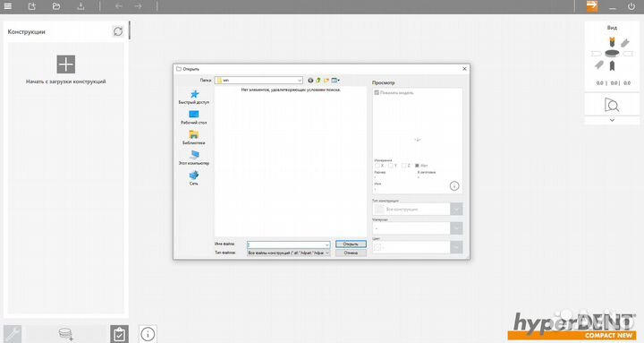Select the upper-right diagonal view arrow

[x=624, y=43]
